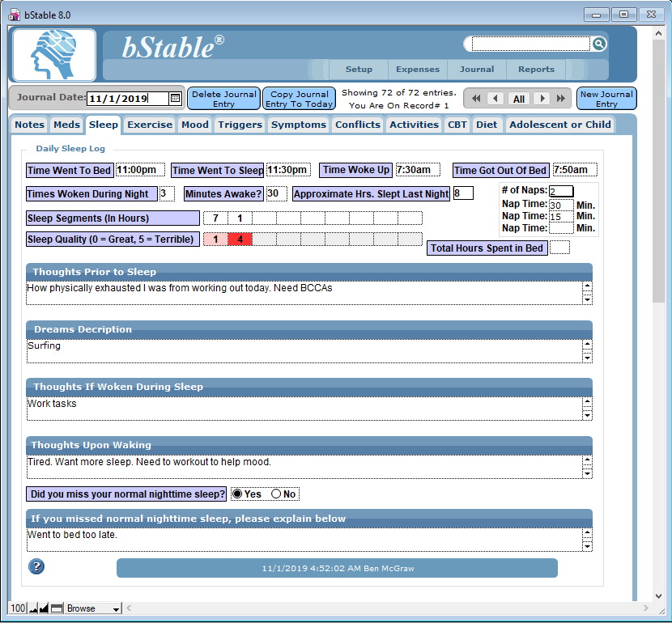Image resolution: width=672 pixels, height=623 pixels.
Task: Open the Expenses section
Action: click(x=418, y=70)
